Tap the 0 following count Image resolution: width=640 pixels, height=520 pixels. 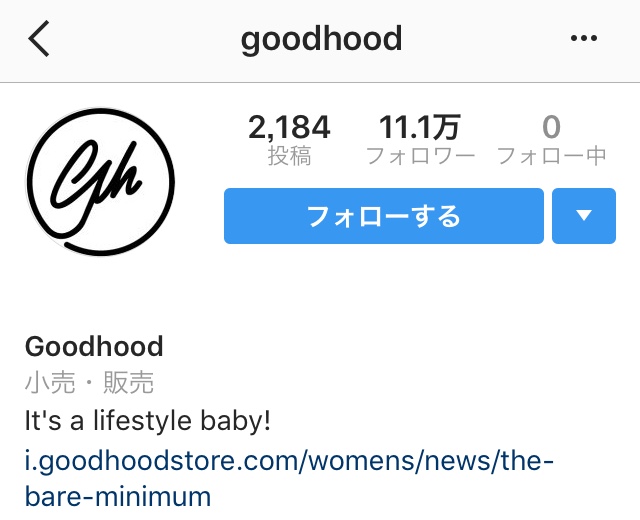[x=551, y=127]
